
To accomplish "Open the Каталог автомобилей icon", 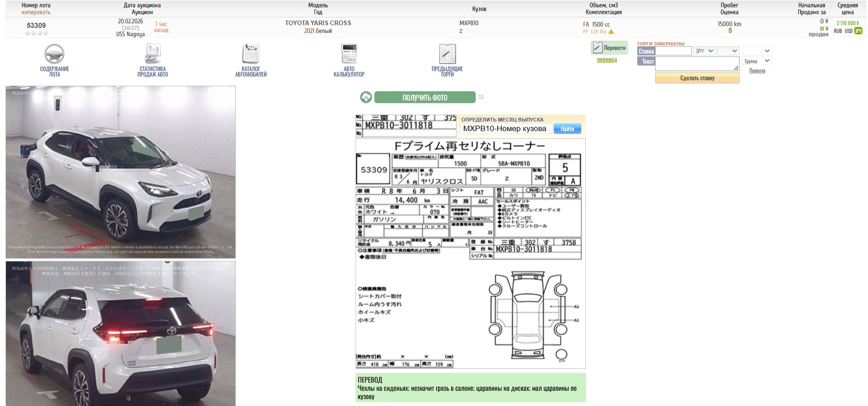I will point(251,54).
